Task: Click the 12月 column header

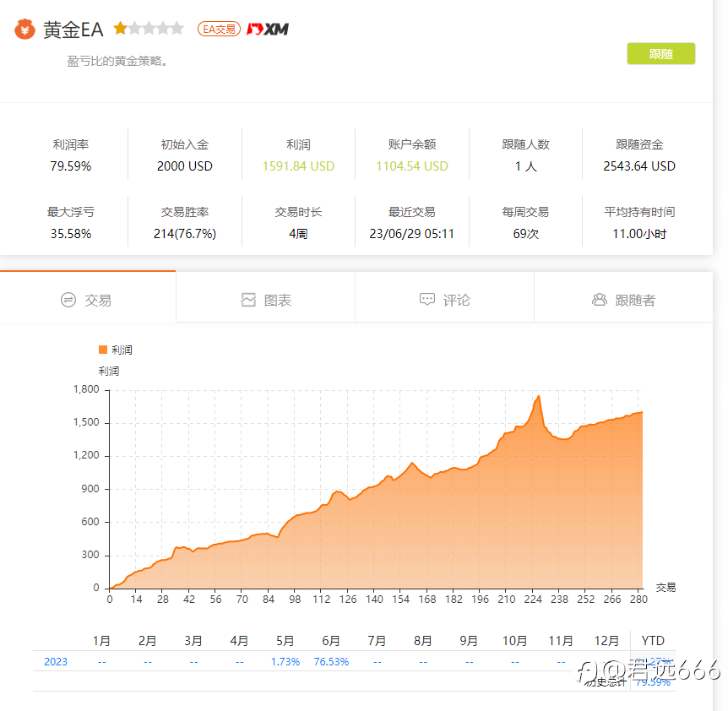Action: point(606,641)
